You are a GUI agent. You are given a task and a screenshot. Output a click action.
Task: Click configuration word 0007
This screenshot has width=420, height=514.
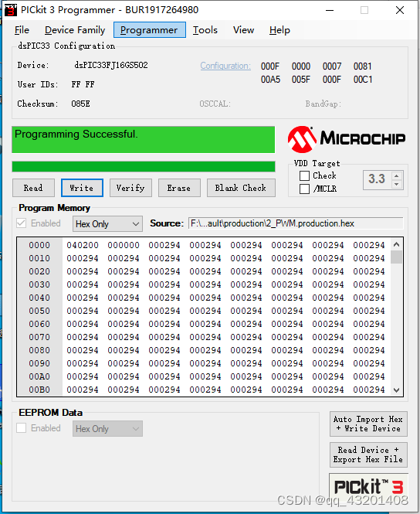(x=332, y=66)
